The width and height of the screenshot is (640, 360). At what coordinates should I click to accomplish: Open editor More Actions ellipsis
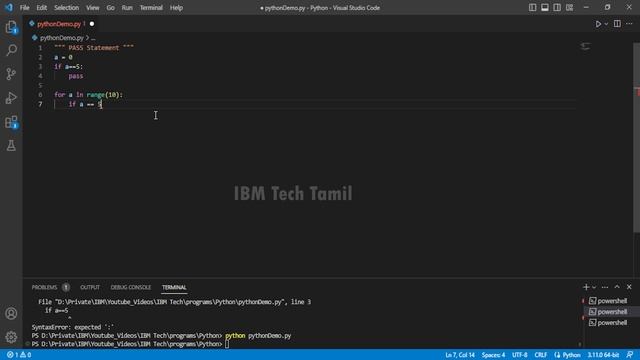point(629,24)
